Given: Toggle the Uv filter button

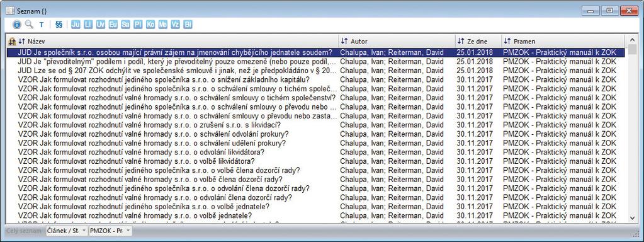Looking at the screenshot, I should click(x=101, y=25).
